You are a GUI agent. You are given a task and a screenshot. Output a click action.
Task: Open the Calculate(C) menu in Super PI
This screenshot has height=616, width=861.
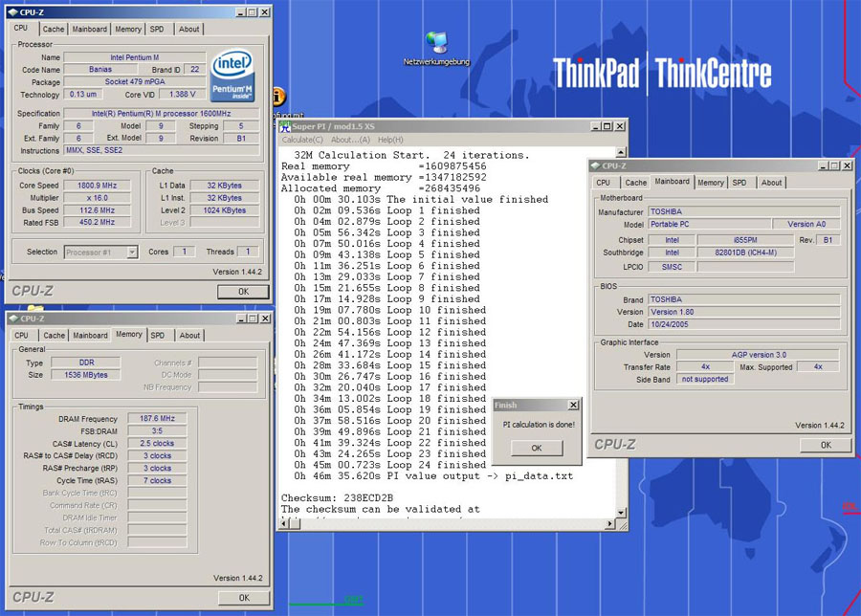coord(302,140)
